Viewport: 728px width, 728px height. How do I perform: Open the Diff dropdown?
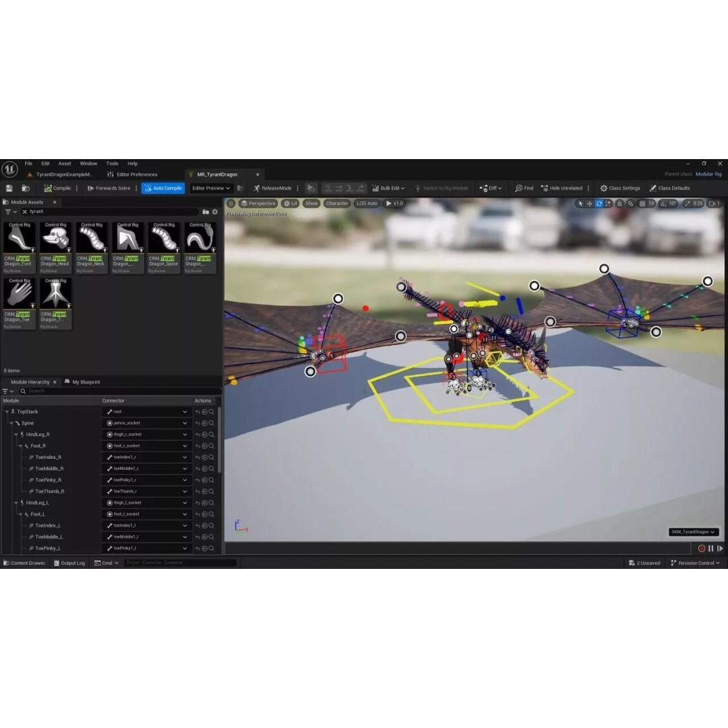click(x=491, y=188)
